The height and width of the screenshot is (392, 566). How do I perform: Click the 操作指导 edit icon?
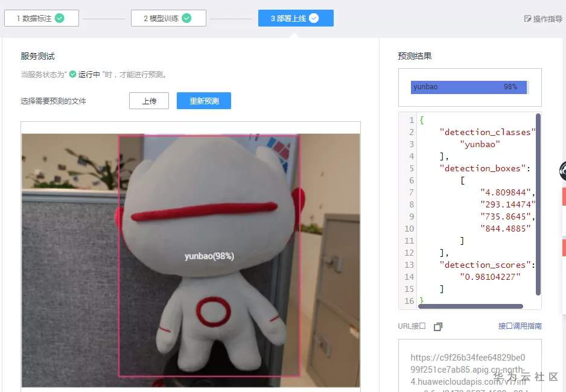(x=527, y=18)
